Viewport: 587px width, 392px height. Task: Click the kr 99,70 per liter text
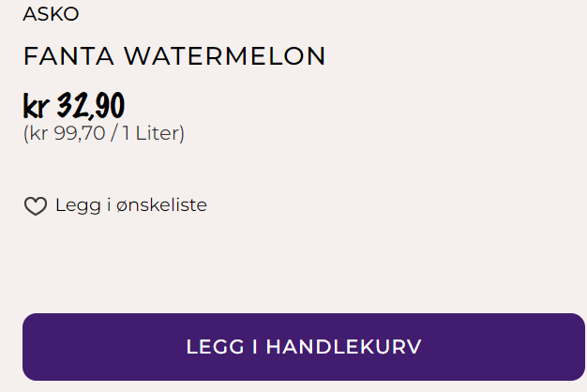[x=103, y=133]
